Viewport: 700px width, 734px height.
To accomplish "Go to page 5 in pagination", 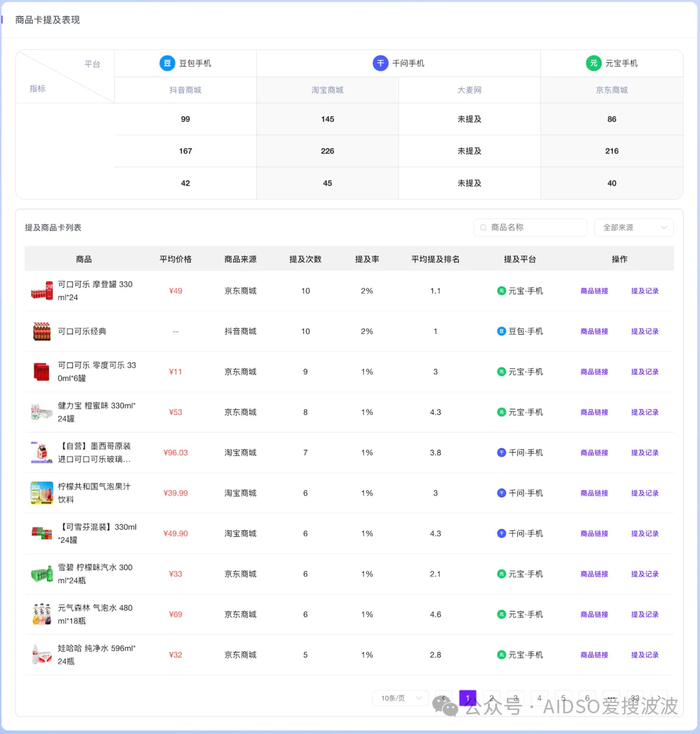I will [x=563, y=698].
